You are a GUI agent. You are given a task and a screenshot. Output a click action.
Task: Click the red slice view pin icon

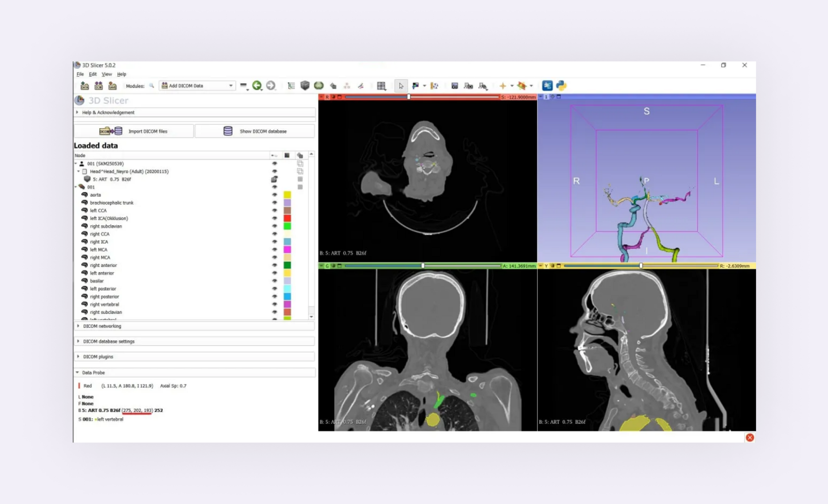[x=321, y=97]
